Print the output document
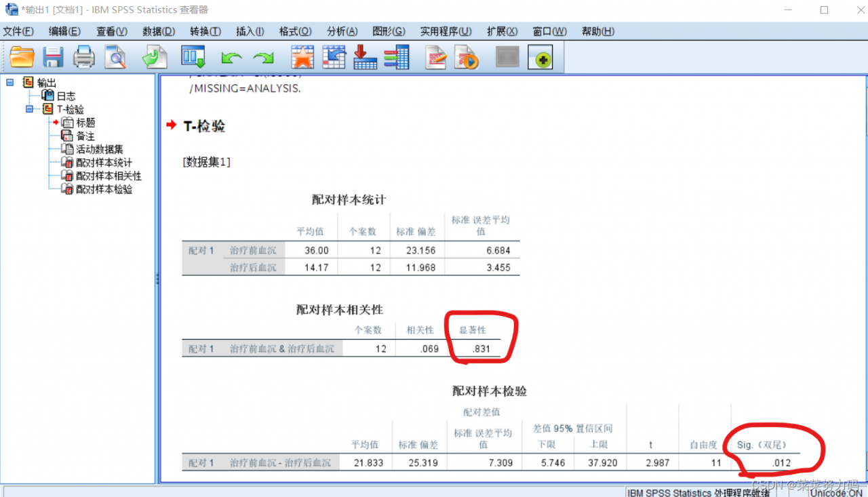The width and height of the screenshot is (868, 497). 84,58
